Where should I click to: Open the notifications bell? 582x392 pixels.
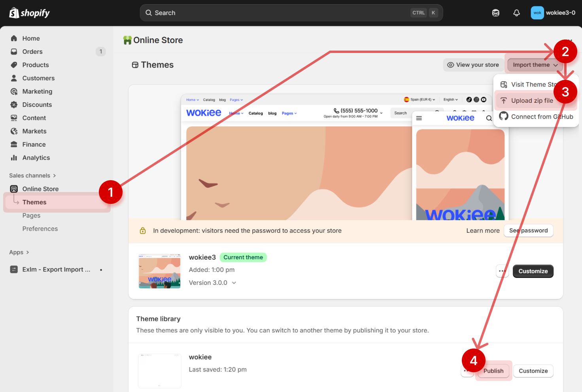pos(516,13)
